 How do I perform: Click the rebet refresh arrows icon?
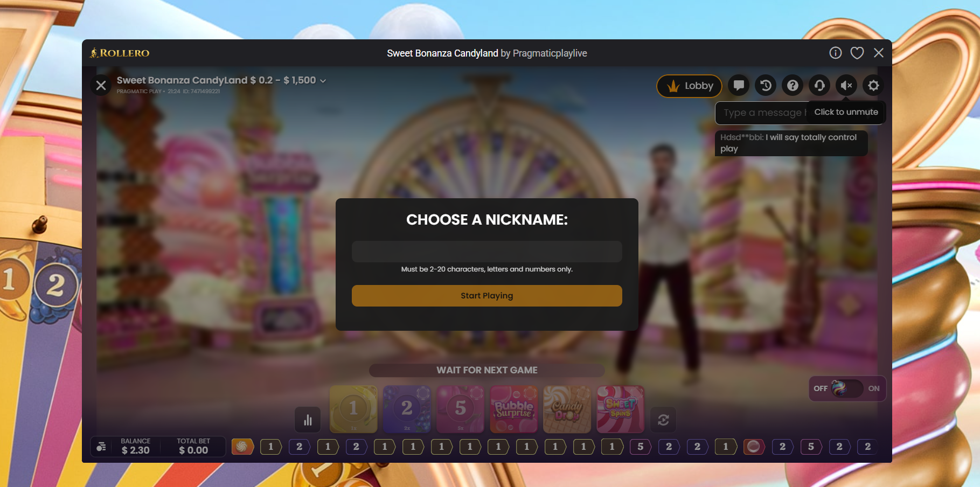[663, 420]
